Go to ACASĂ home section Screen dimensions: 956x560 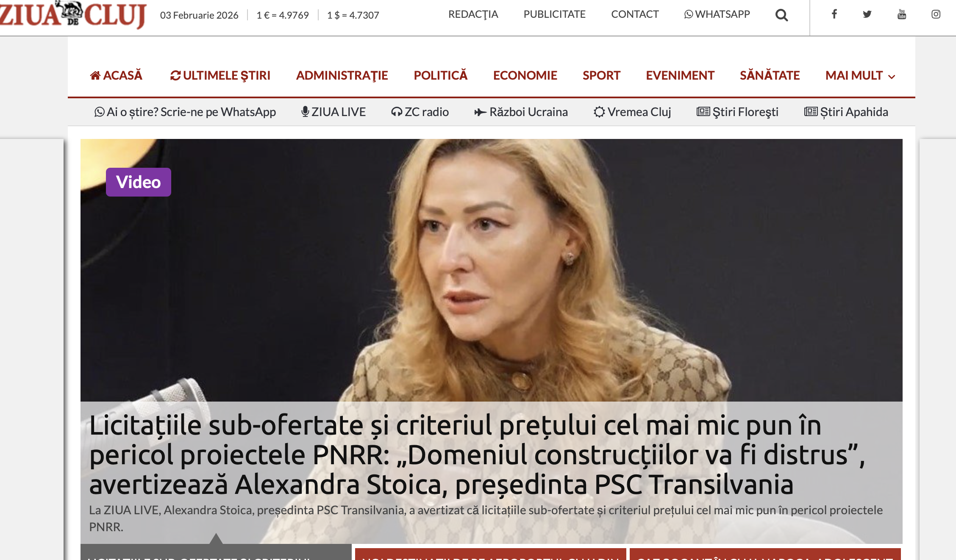pos(116,75)
